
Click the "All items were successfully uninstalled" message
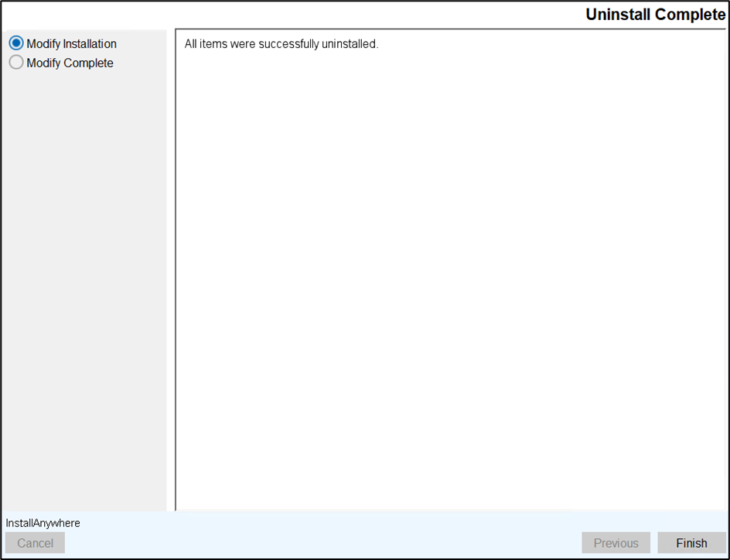tap(281, 44)
